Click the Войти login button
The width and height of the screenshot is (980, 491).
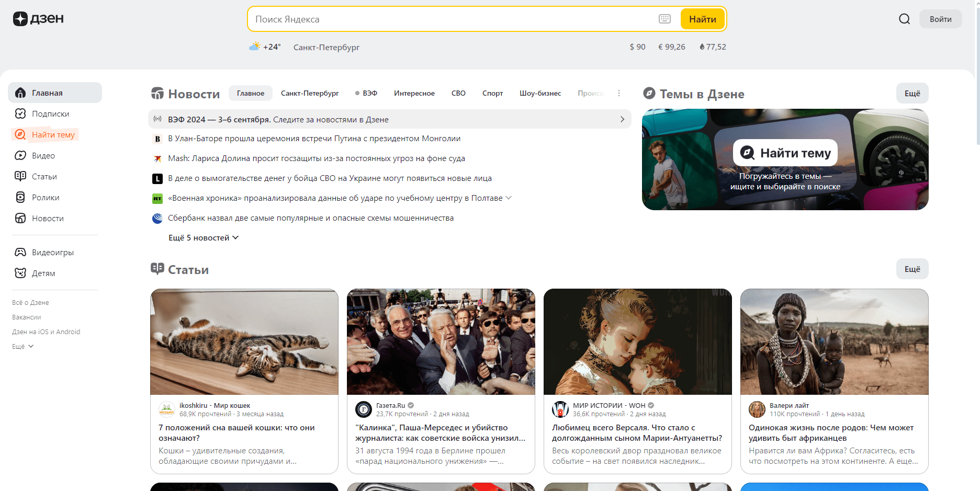click(x=940, y=18)
